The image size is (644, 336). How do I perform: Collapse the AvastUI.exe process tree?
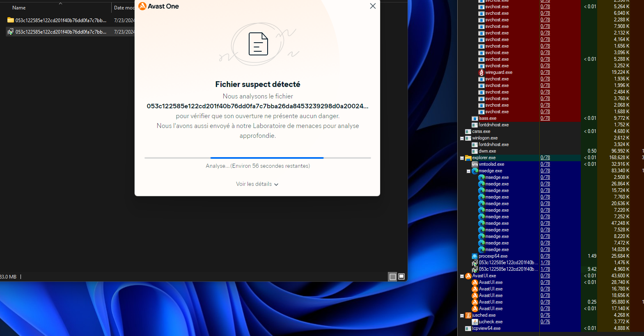coord(462,276)
